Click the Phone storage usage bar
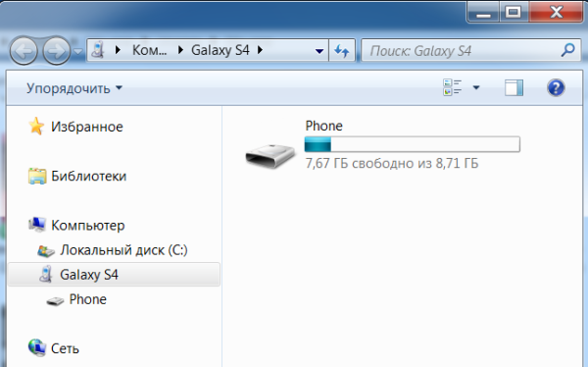 [x=413, y=144]
